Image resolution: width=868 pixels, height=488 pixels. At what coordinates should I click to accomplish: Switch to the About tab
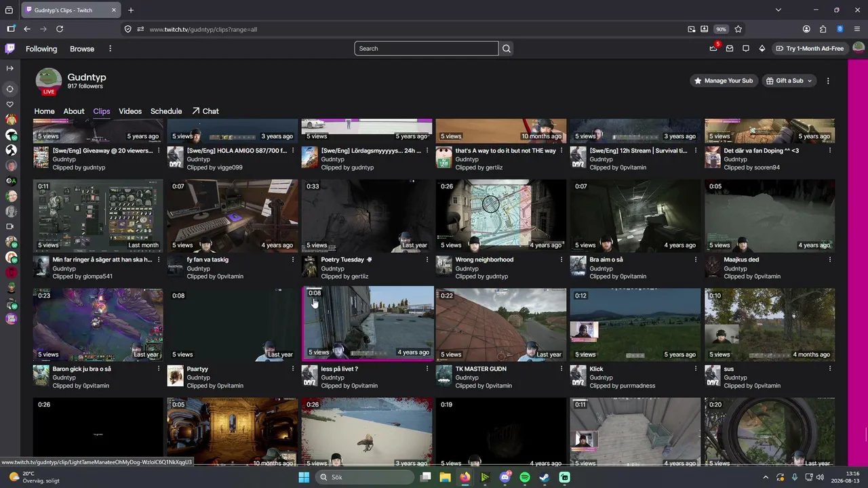click(x=74, y=111)
